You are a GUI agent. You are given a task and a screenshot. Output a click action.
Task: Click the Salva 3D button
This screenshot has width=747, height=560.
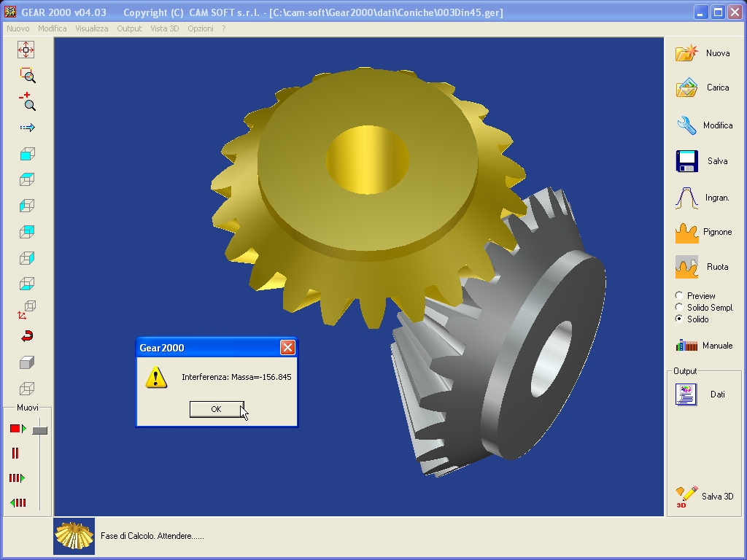[x=704, y=497]
